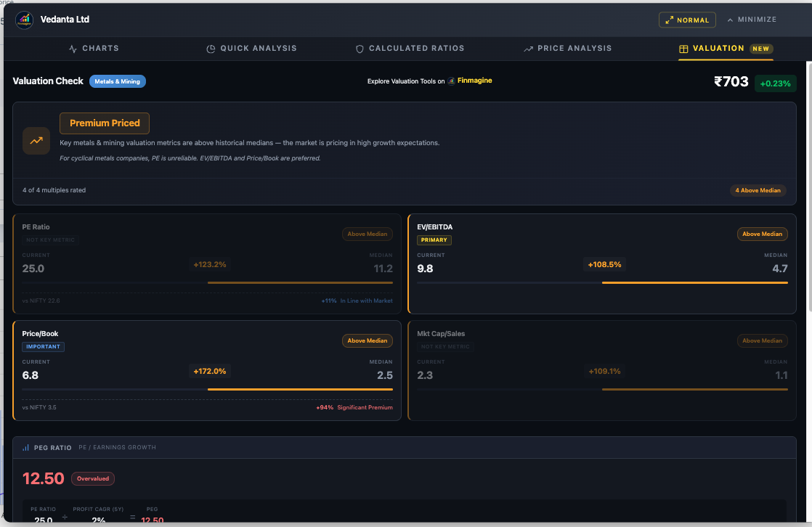Open the Quick Analysis tab
Image resolution: width=812 pixels, height=527 pixels.
[259, 49]
